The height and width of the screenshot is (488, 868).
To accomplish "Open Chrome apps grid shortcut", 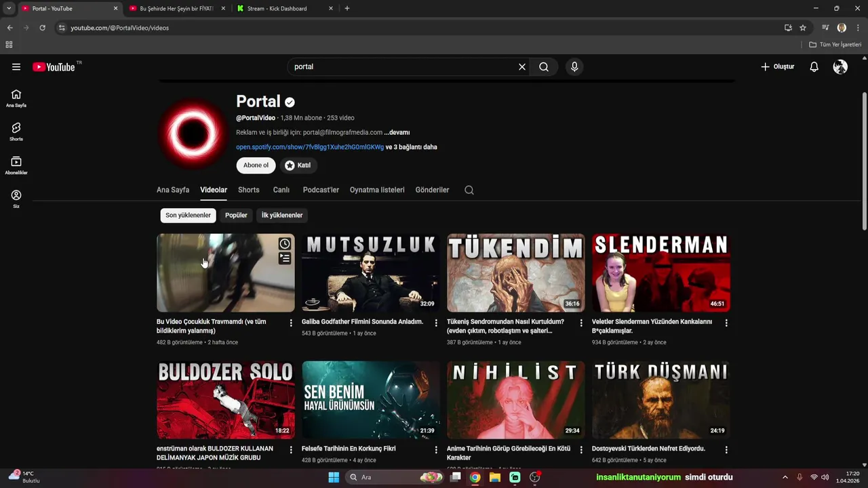I will [9, 45].
